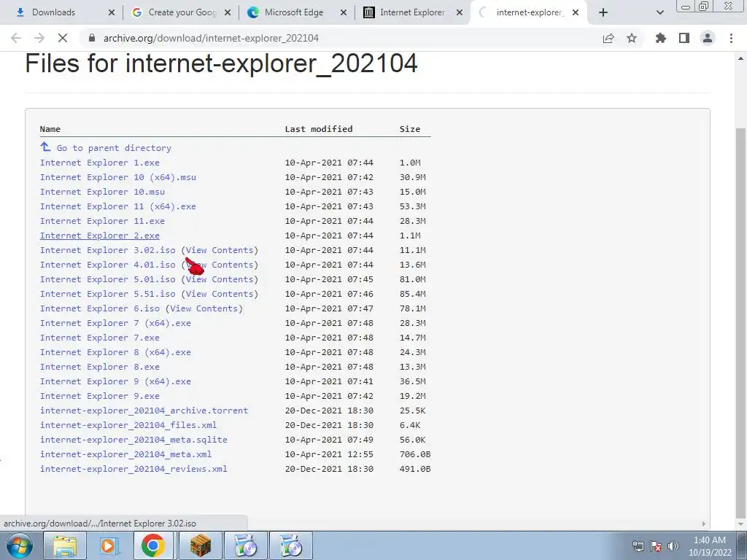
Task: Close the internet-explorer_ active tab
Action: click(x=576, y=13)
